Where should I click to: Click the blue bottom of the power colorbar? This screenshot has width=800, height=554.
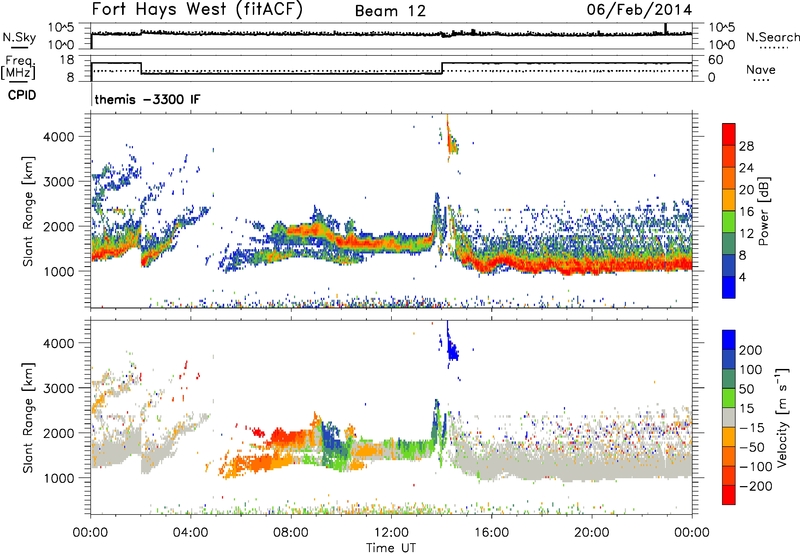pos(729,287)
